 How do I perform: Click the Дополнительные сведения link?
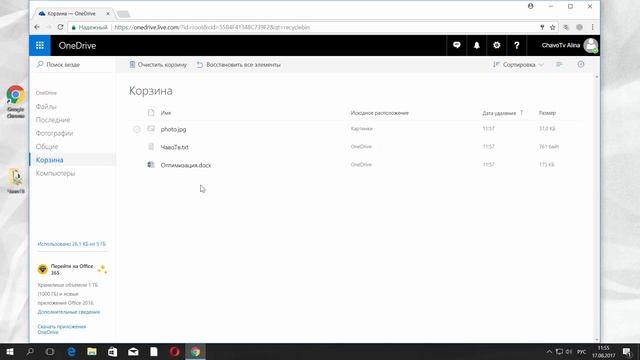[x=69, y=312]
